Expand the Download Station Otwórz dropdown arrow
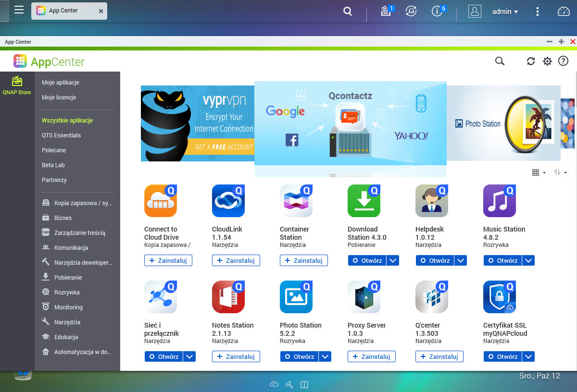The width and height of the screenshot is (577, 392). 393,260
